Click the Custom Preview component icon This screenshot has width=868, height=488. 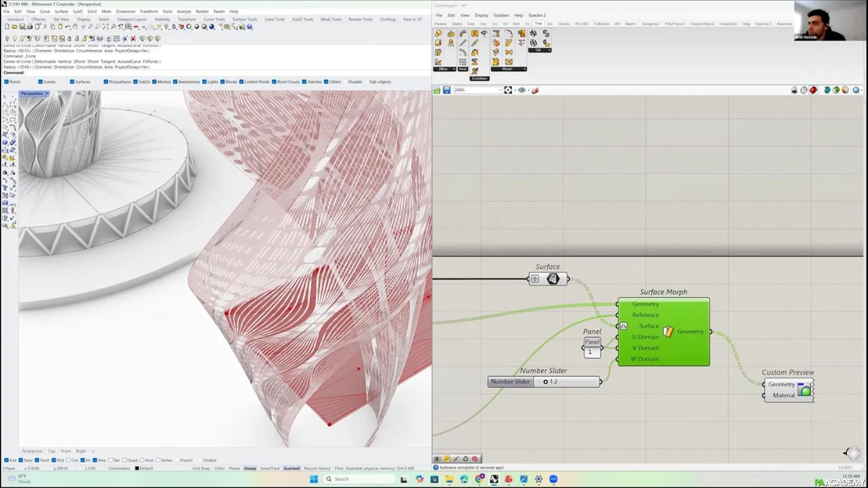click(x=804, y=390)
